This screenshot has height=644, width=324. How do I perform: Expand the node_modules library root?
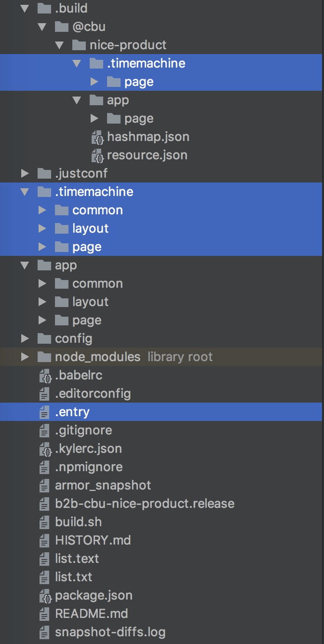25,357
